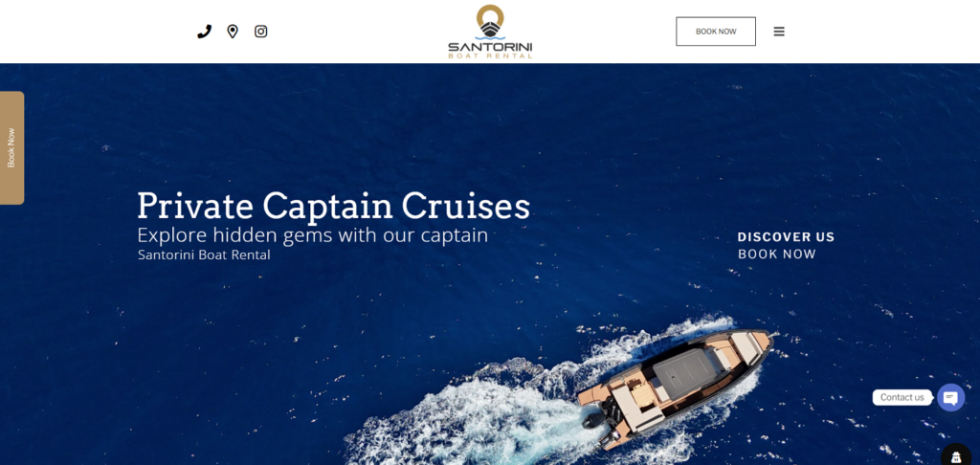Click the black round icon at bottom corner
This screenshot has height=465, width=980.
pyautogui.click(x=958, y=455)
